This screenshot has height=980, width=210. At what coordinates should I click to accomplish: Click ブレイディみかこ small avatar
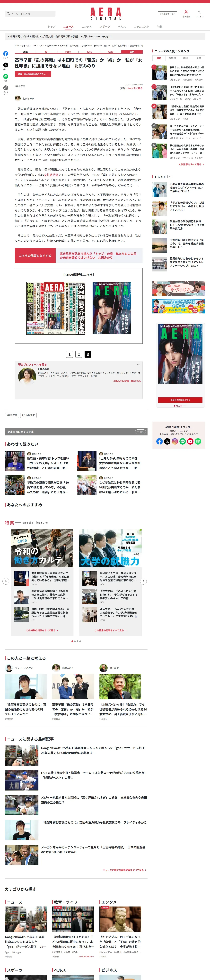click(x=9, y=668)
